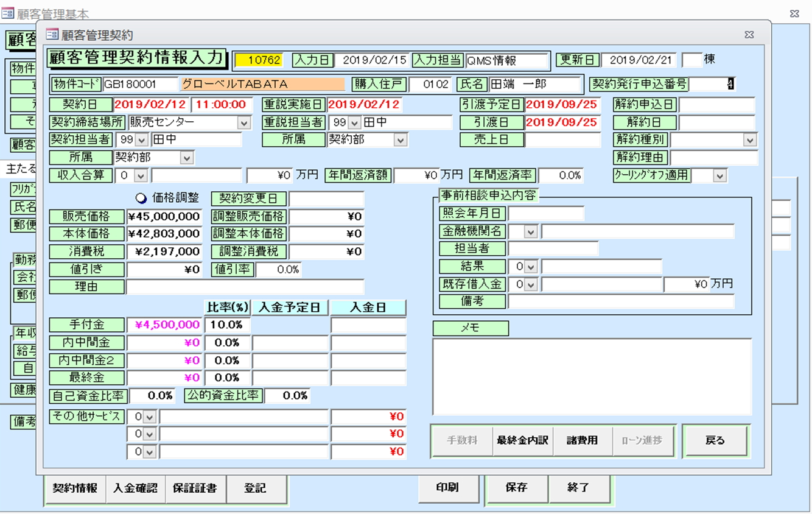Click the 棟 number field
Viewport: 812px width, 514px height.
pyautogui.click(x=691, y=60)
